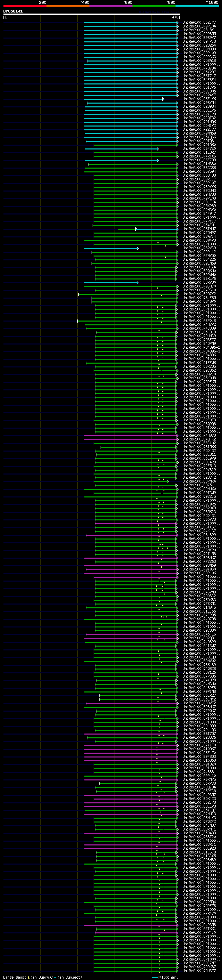Select label UniRef100_B9SMX7
The height and width of the screenshot is (980, 222).
tap(199, 558)
